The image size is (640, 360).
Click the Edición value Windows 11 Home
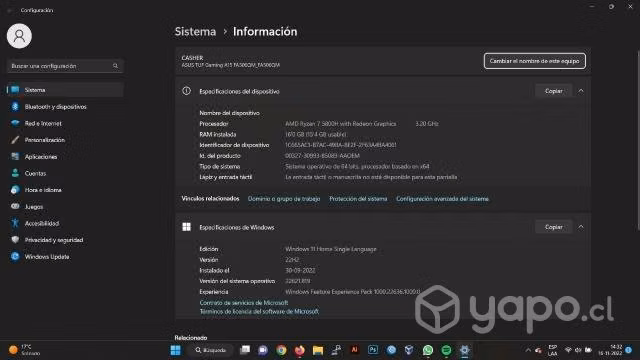tap(331, 249)
